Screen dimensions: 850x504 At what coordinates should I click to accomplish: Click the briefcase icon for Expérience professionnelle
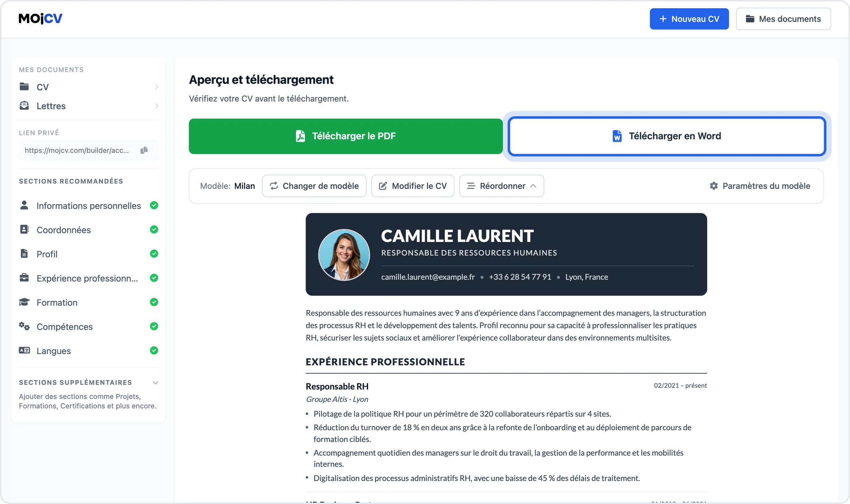click(24, 278)
